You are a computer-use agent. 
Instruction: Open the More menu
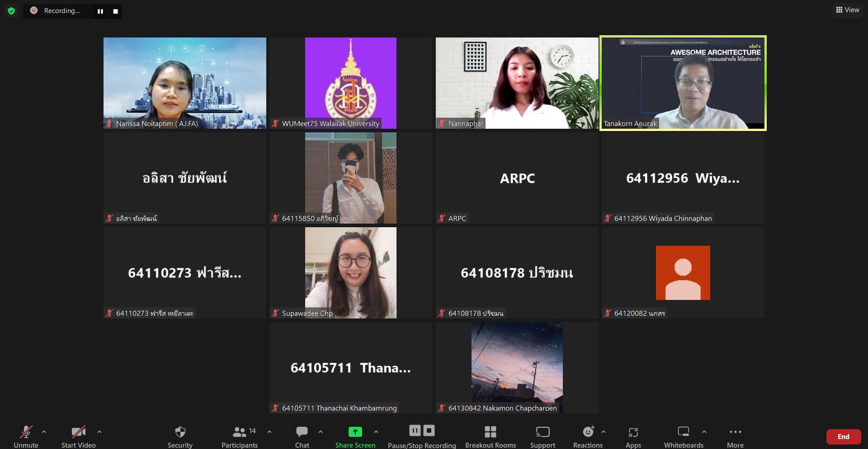(735, 432)
